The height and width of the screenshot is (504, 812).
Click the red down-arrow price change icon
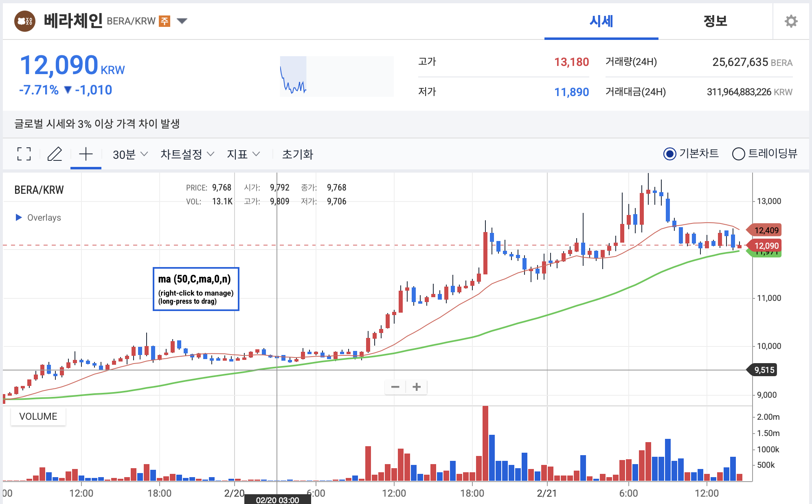click(x=68, y=90)
